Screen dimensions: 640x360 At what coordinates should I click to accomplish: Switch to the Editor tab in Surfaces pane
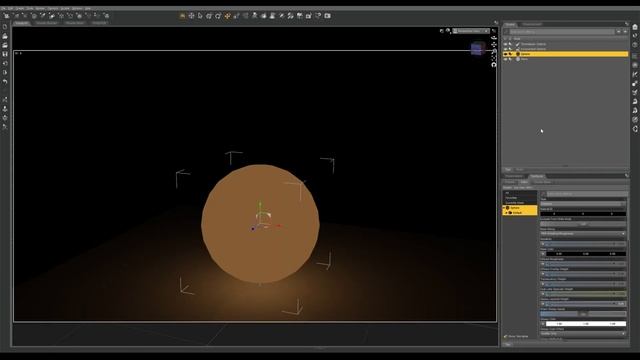(524, 182)
